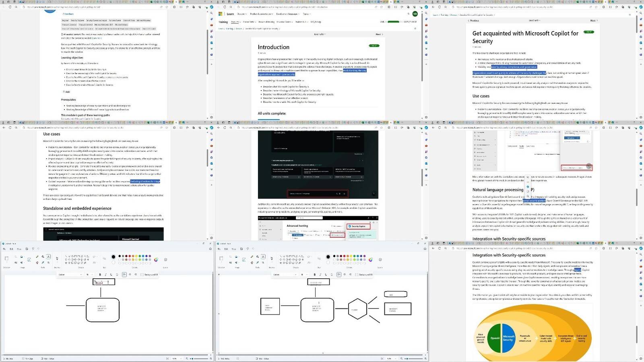Open the View menu in hexagon-diagram Paint window

tap(233, 249)
